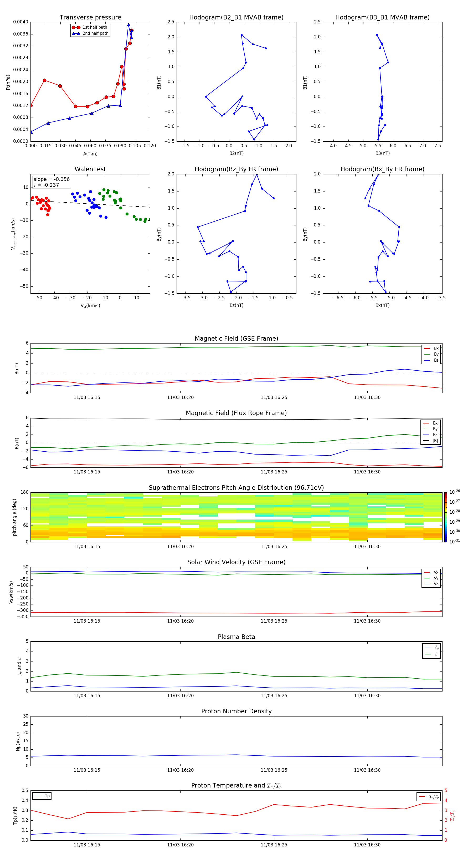The width and height of the screenshot is (473, 868).
Task: Click "11/03 16:30" tick under GSE Magnetic Field plot
Action: 367,398
